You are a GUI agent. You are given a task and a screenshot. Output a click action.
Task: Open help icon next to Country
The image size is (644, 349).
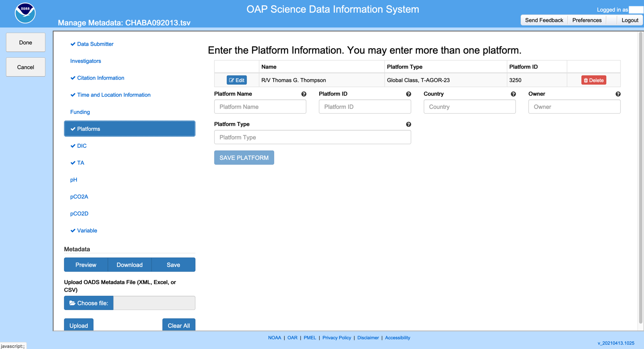(x=513, y=94)
